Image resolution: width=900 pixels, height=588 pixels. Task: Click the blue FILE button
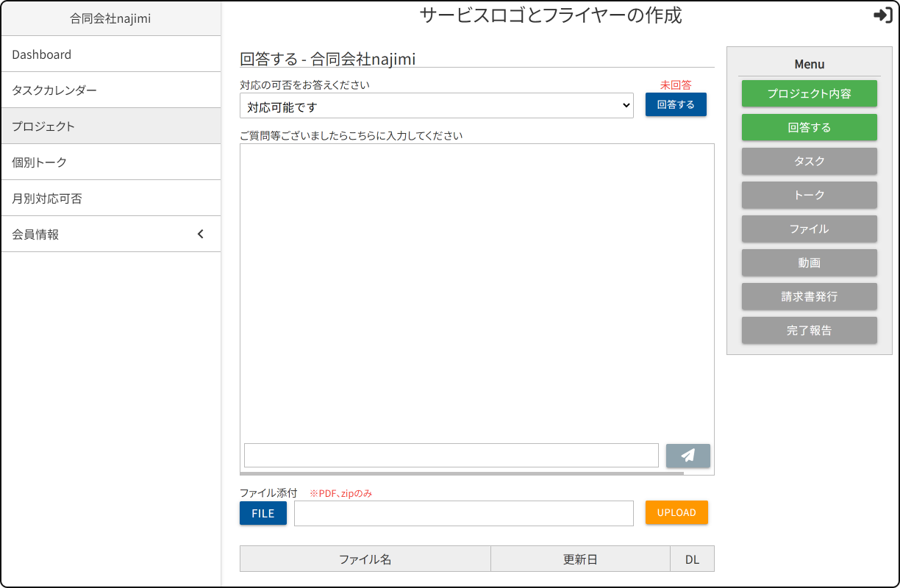[x=262, y=513]
